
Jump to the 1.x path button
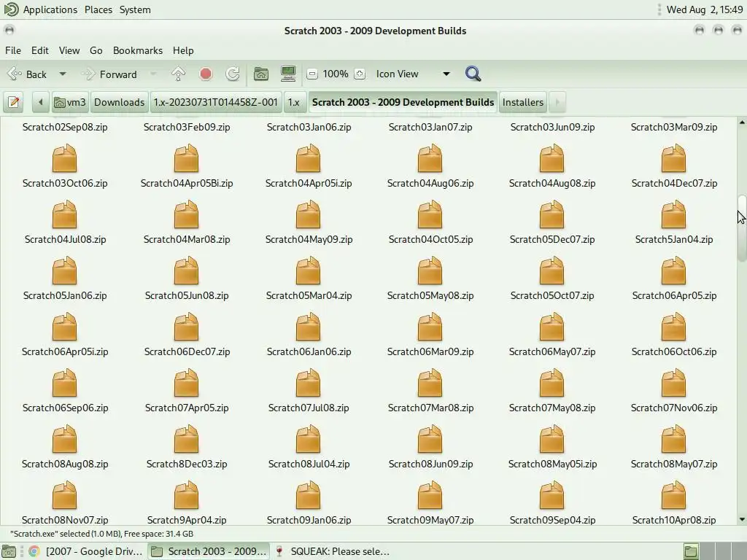[294, 102]
